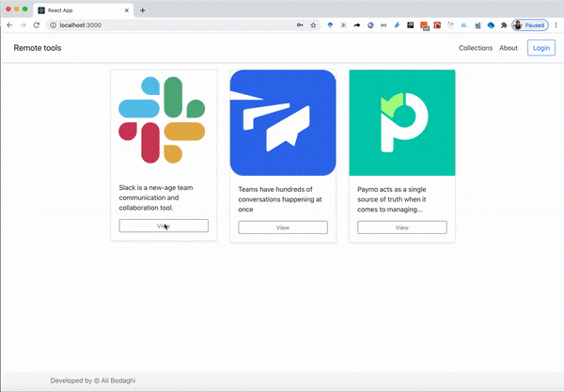The width and height of the screenshot is (564, 392).
Task: Click the blue globe extension icon
Action: pyautogui.click(x=370, y=25)
